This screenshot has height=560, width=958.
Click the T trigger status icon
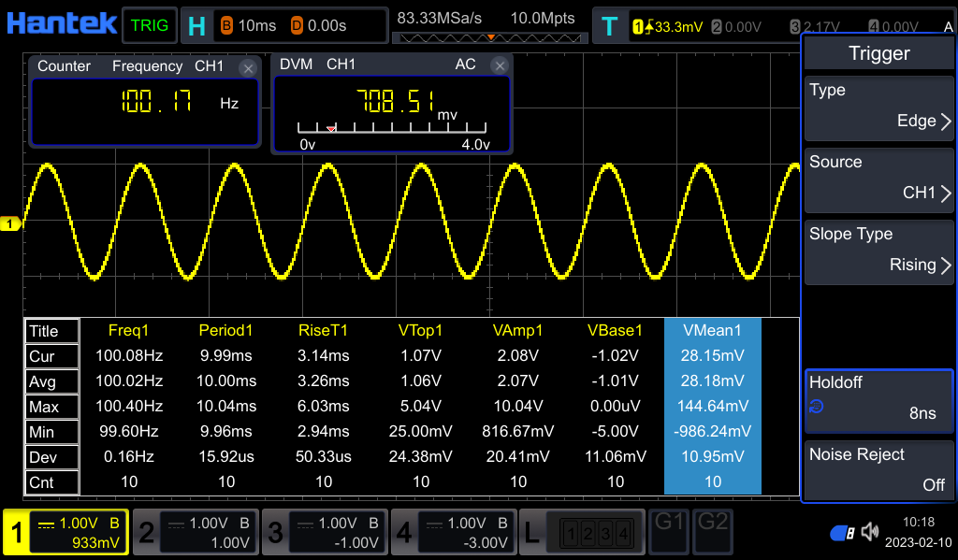610,25
